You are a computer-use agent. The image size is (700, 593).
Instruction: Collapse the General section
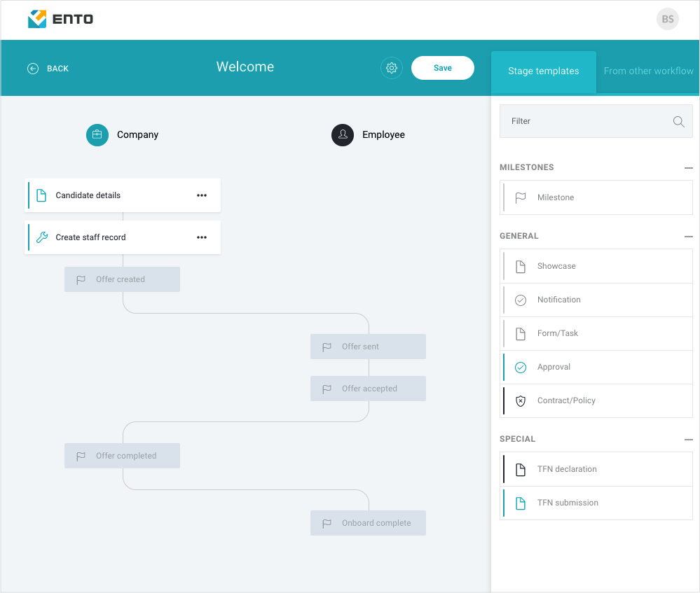(x=688, y=237)
